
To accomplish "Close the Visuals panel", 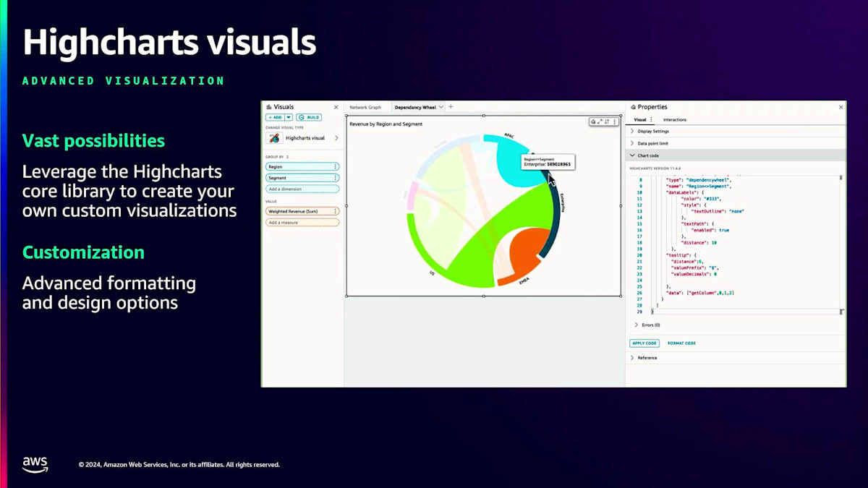I will 336,107.
